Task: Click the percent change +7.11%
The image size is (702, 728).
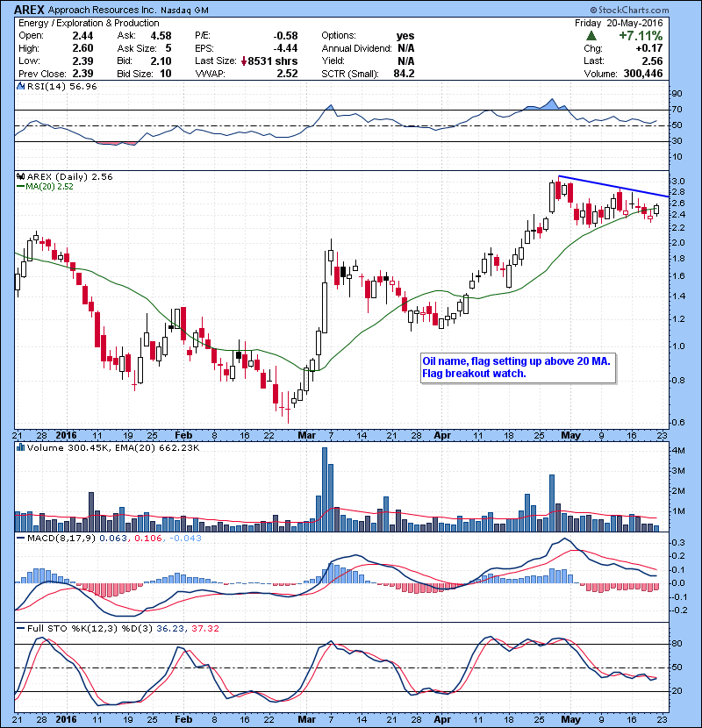Action: [641, 36]
